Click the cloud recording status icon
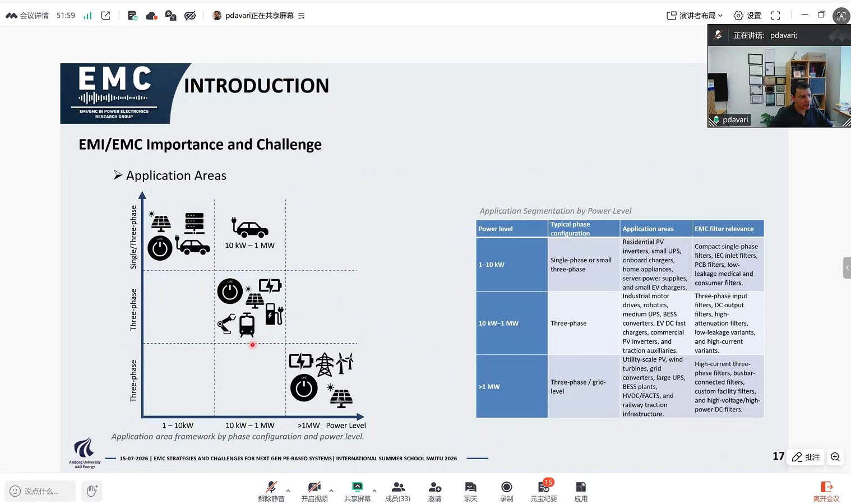The image size is (851, 504). 151,16
